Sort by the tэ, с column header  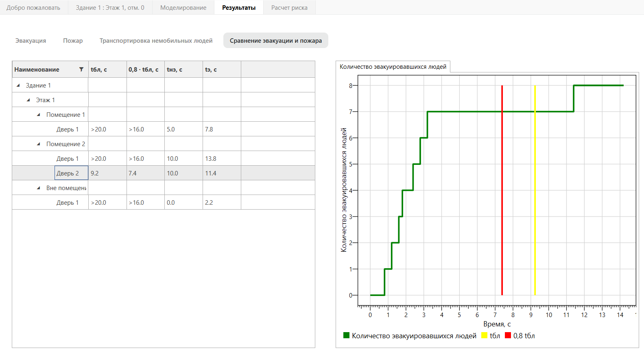(x=222, y=70)
